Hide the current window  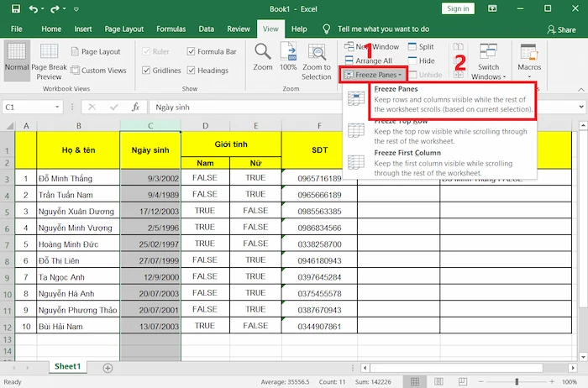(422, 60)
